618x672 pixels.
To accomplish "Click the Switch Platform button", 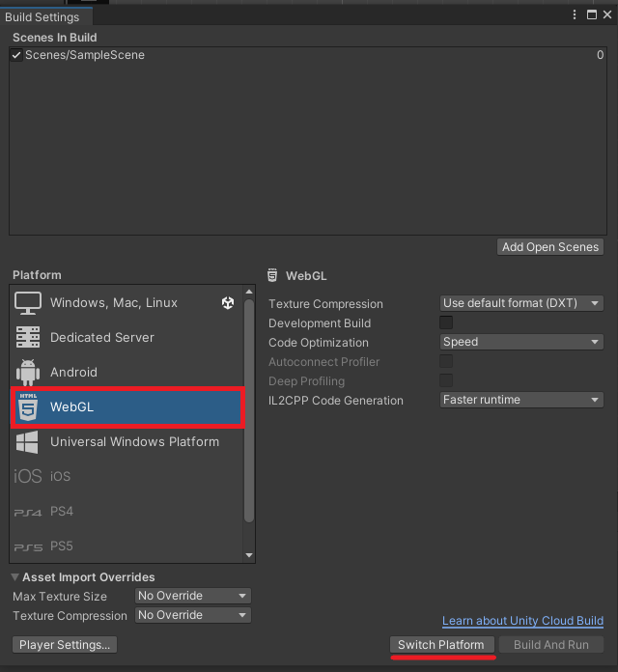I will point(442,645).
